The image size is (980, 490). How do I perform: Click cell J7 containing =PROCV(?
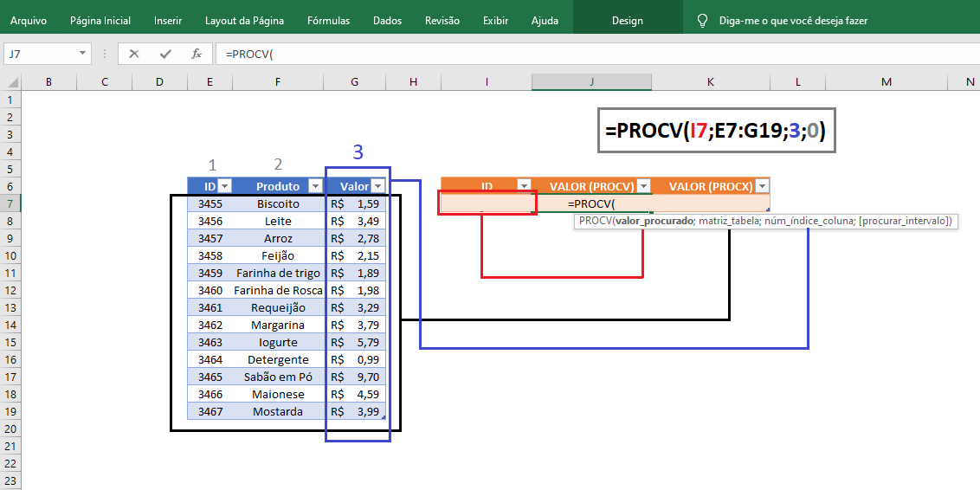(x=591, y=203)
